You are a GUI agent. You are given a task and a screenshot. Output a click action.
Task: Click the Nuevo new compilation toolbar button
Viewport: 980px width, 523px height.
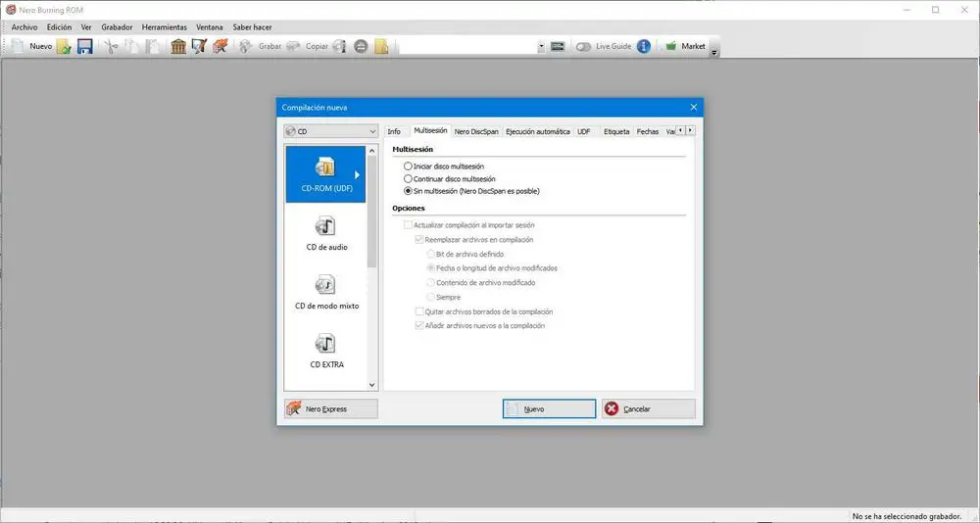[x=32, y=46]
